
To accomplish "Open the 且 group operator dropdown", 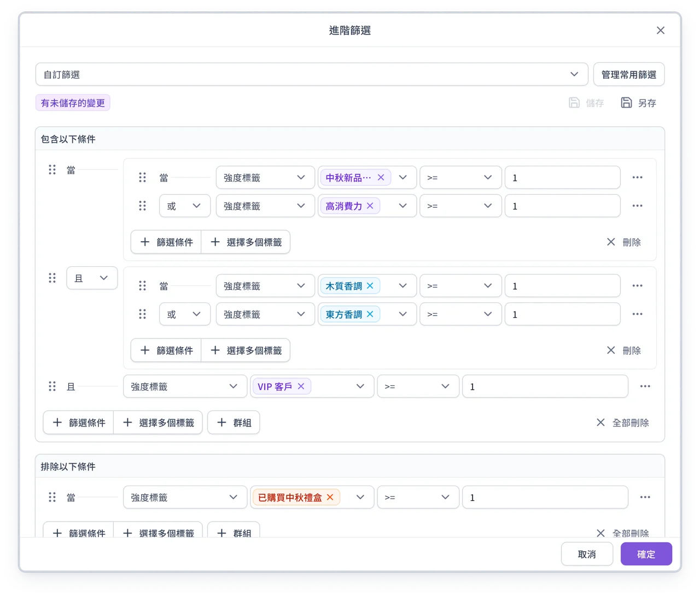I will point(92,278).
